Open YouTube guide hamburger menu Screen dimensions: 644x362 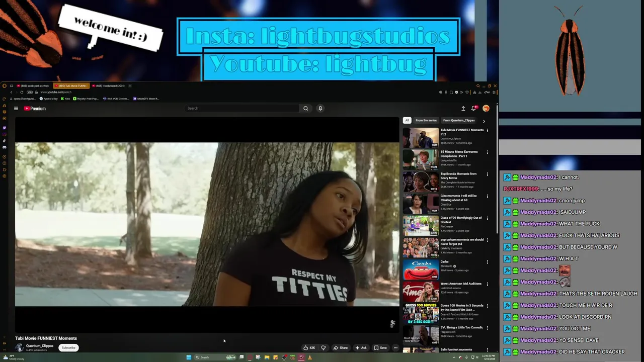[x=16, y=108]
